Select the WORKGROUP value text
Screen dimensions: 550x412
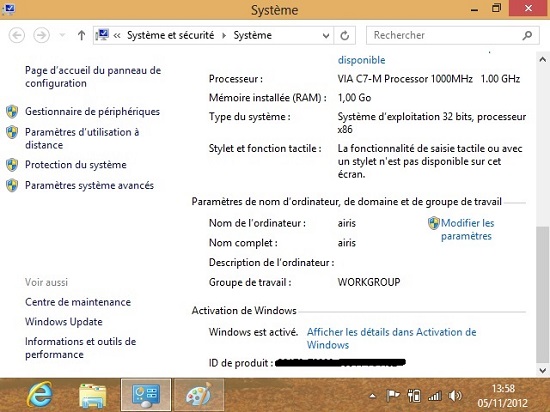pos(369,282)
